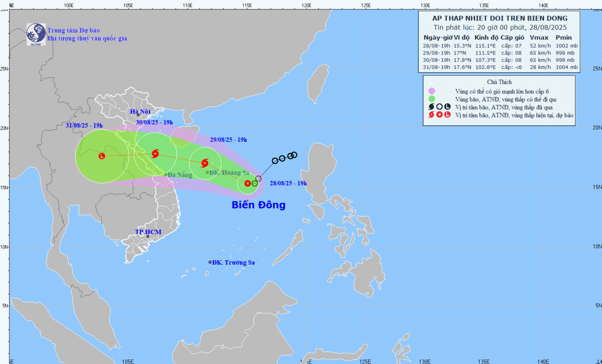Select the red storm symbol for 29/08/25
The image size is (602, 364).
click(205, 163)
